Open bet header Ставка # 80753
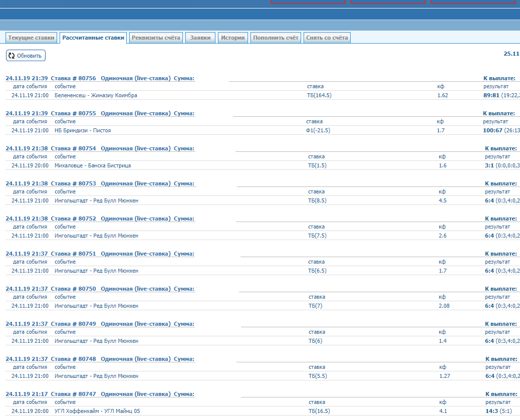 point(73,183)
